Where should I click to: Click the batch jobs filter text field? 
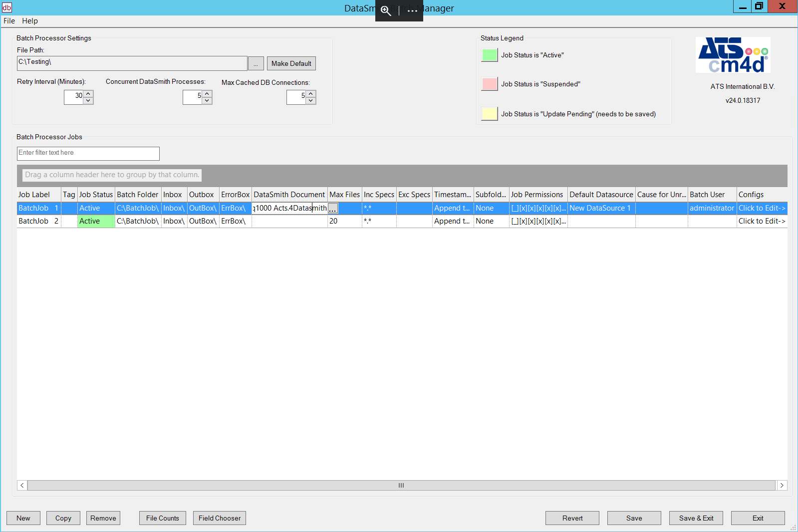click(x=88, y=153)
